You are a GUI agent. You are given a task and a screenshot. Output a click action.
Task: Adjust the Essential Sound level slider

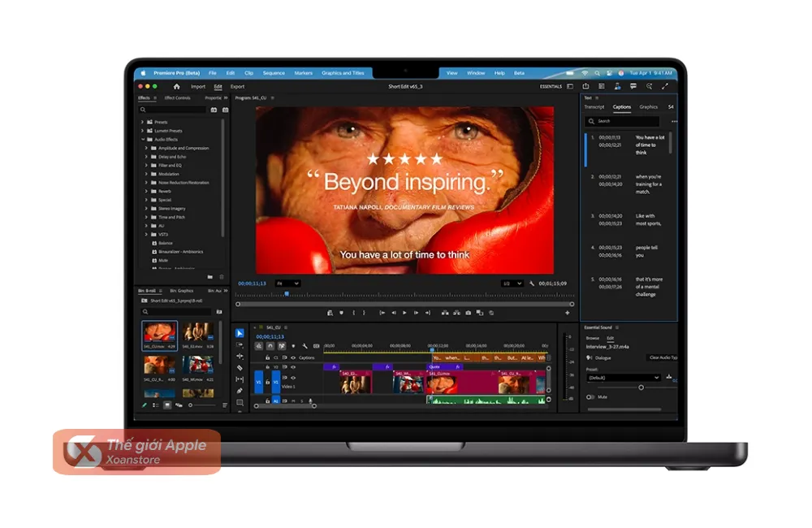[641, 387]
